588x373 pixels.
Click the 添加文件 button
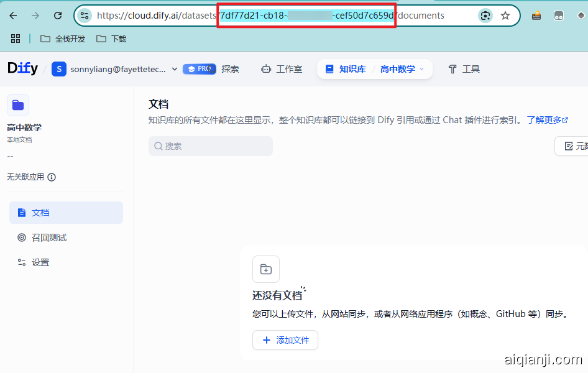pos(285,340)
